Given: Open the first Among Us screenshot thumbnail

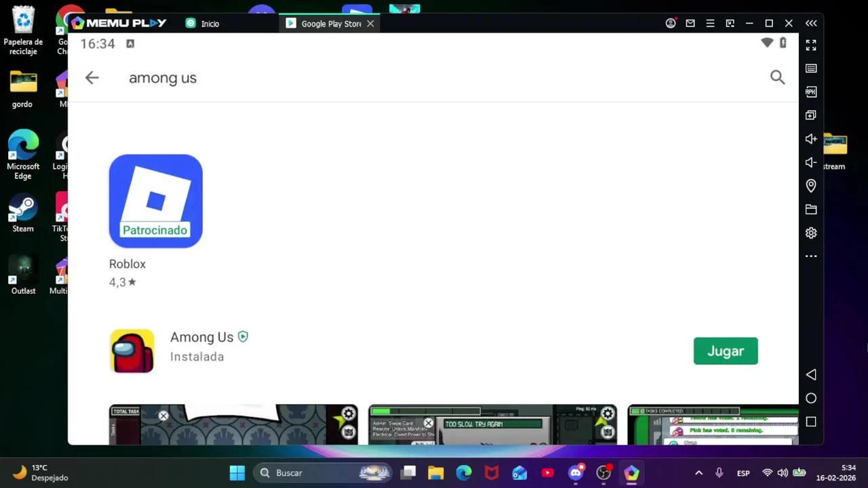Looking at the screenshot, I should click(x=233, y=425).
